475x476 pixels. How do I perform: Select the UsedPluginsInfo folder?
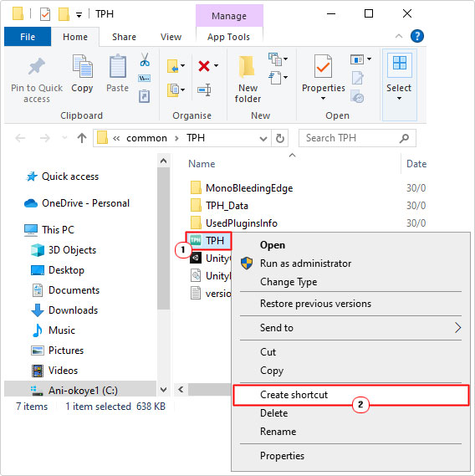pyautogui.click(x=242, y=223)
